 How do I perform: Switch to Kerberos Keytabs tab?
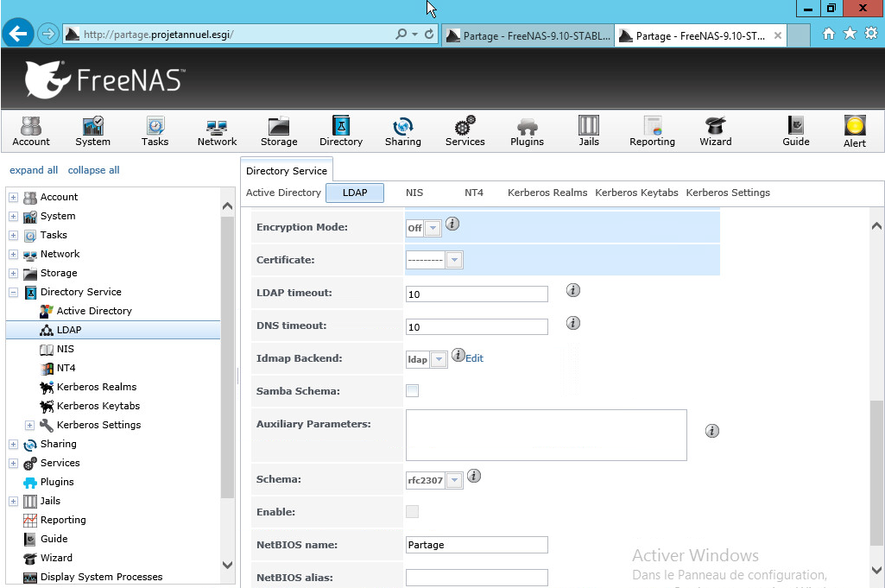(x=636, y=193)
